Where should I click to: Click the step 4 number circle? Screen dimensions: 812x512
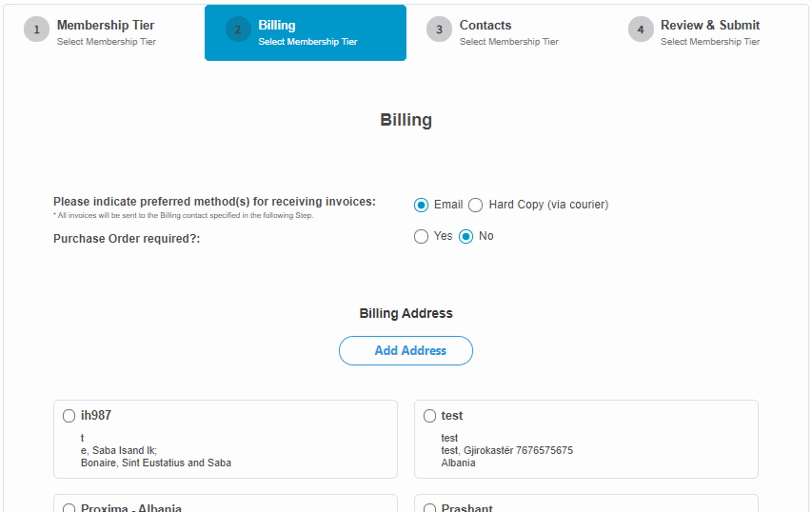pyautogui.click(x=641, y=30)
